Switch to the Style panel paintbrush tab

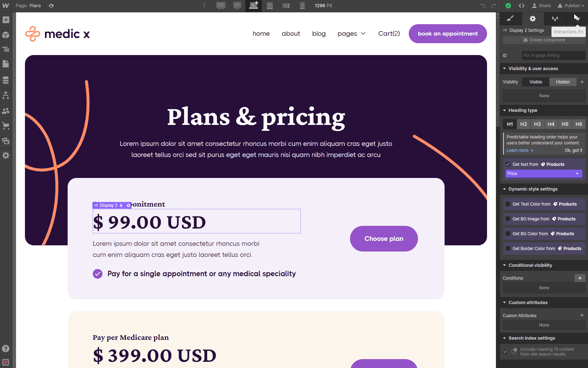pyautogui.click(x=510, y=19)
